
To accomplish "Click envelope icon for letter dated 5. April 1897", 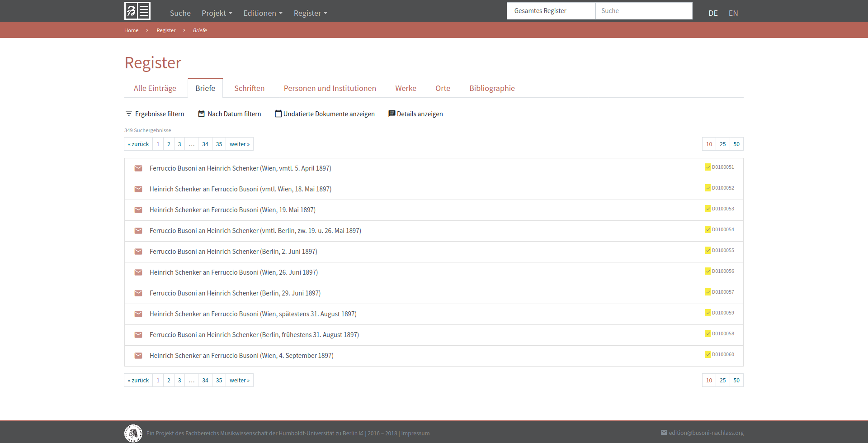I will tap(138, 168).
